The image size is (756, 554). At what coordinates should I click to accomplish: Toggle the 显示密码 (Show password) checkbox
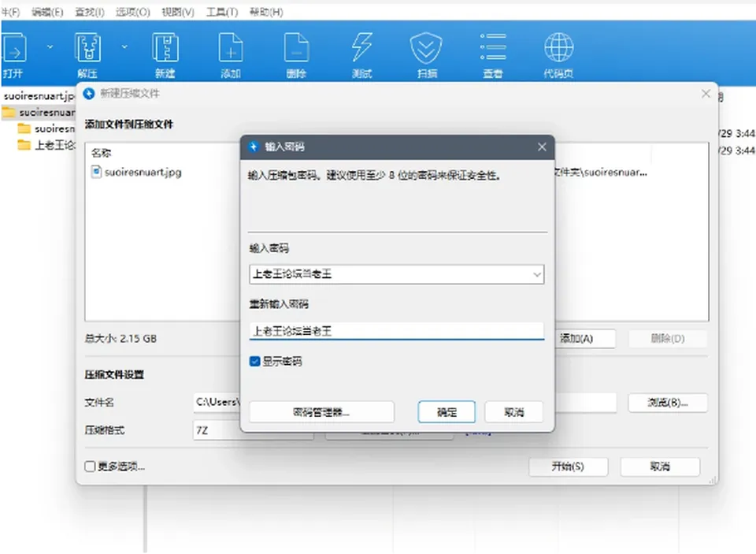255,362
